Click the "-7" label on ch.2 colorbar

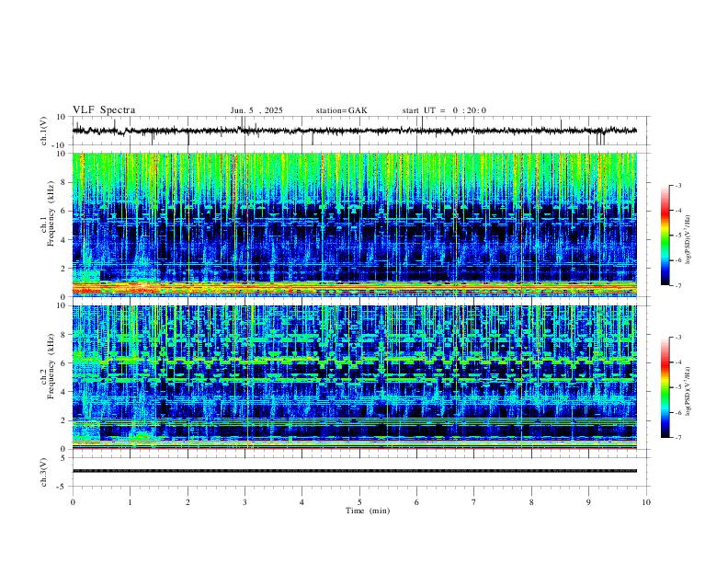tap(678, 438)
